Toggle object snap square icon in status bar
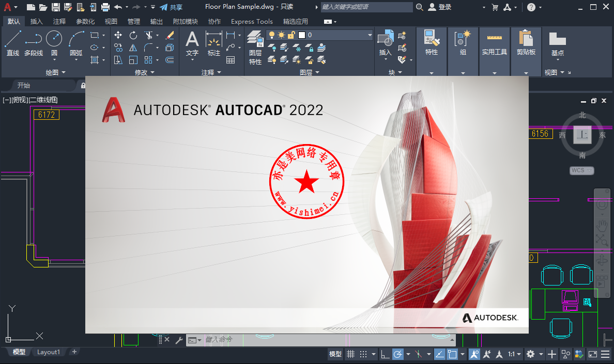Screen dimensions: 614x364 click(x=452, y=354)
